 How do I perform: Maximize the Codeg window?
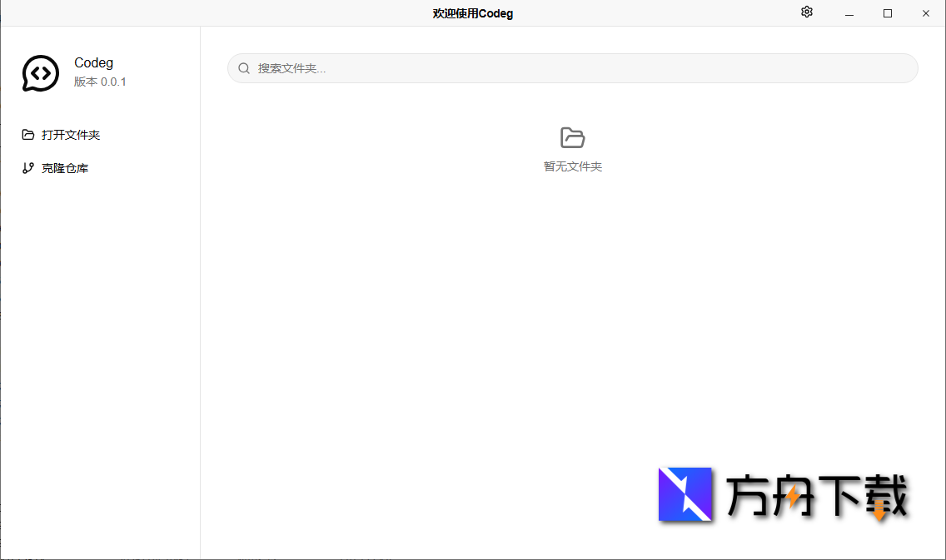click(x=887, y=13)
